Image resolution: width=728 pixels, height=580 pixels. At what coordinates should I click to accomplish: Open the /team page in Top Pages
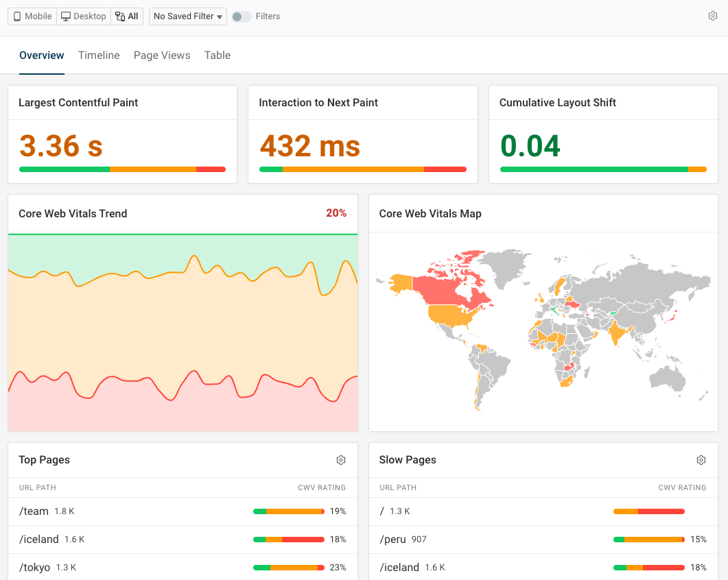(x=34, y=511)
